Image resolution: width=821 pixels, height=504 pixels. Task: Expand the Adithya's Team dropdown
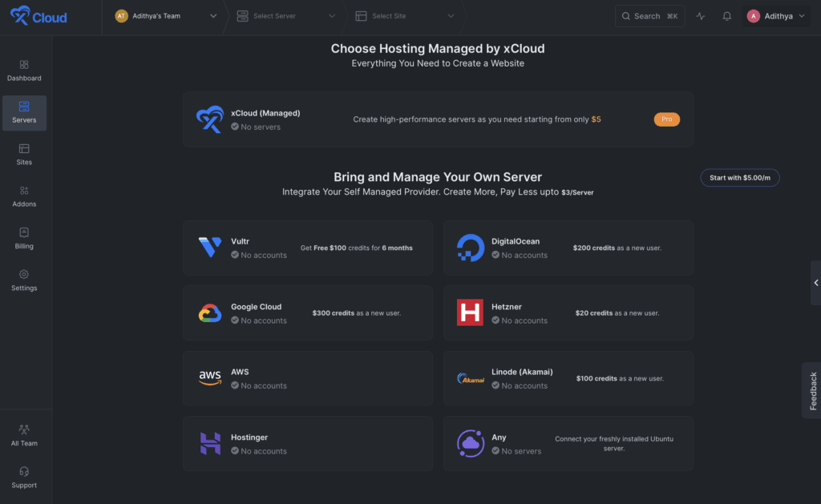coord(165,16)
